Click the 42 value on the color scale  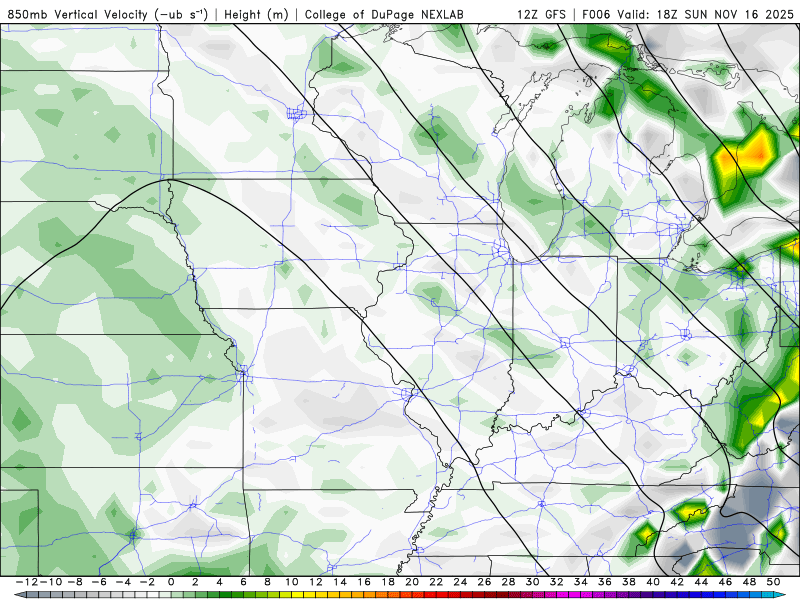678,582
